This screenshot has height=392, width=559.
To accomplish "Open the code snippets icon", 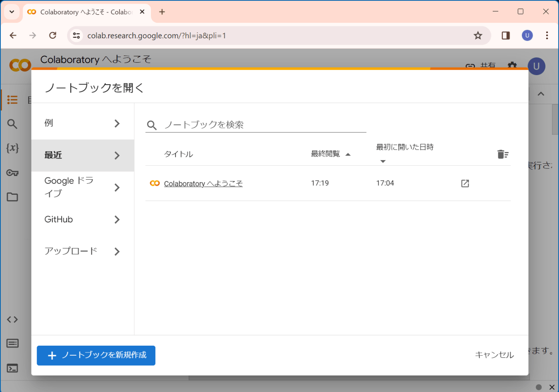I will pyautogui.click(x=12, y=319).
